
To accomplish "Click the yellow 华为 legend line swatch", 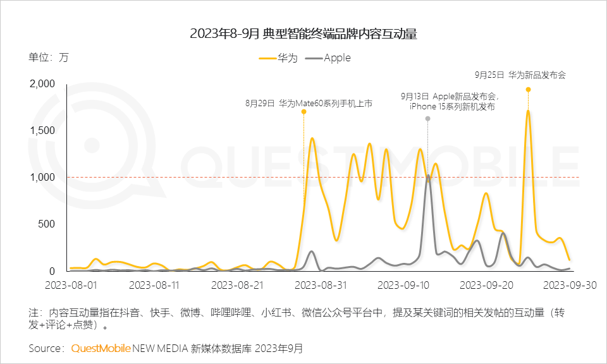I will tap(267, 58).
